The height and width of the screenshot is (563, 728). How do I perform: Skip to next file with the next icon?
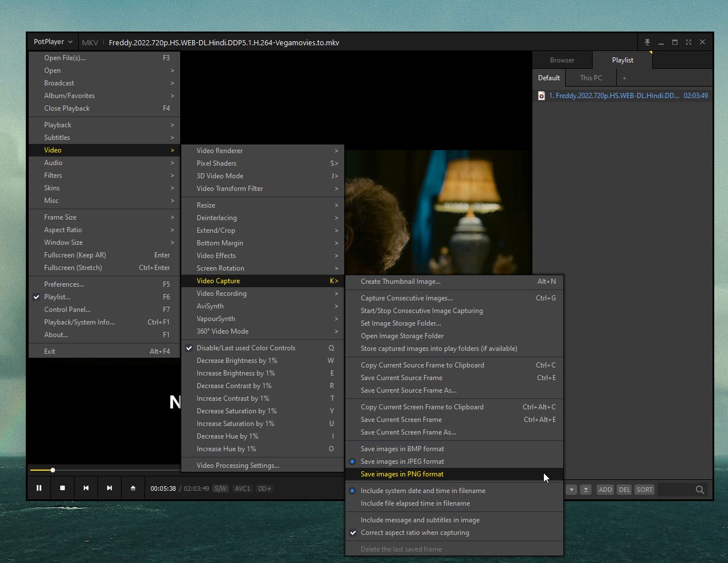[x=109, y=488]
